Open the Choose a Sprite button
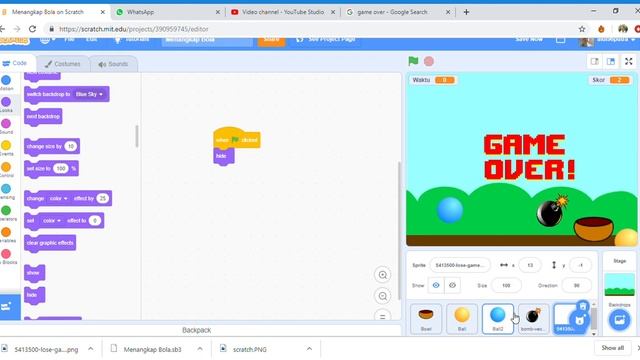 [x=580, y=320]
